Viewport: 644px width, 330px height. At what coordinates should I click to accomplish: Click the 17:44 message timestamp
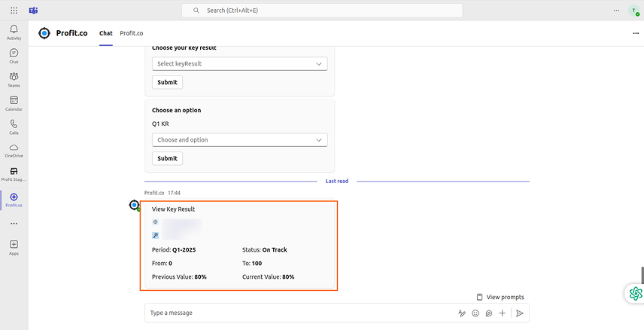coord(174,193)
